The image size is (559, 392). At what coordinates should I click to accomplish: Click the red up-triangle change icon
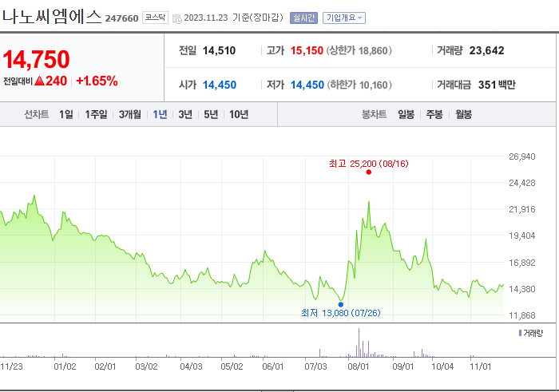pyautogui.click(x=40, y=81)
